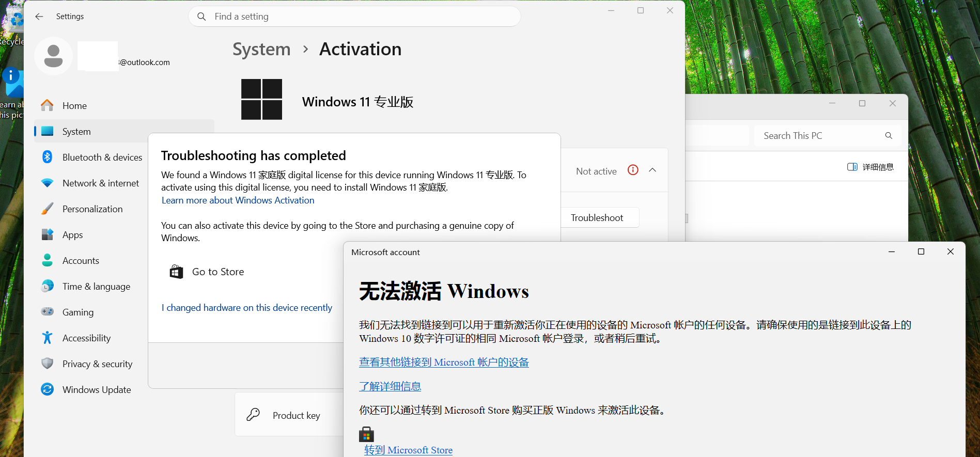This screenshot has height=457, width=980.
Task: Click 转到 Microsoft Store link
Action: click(x=408, y=450)
